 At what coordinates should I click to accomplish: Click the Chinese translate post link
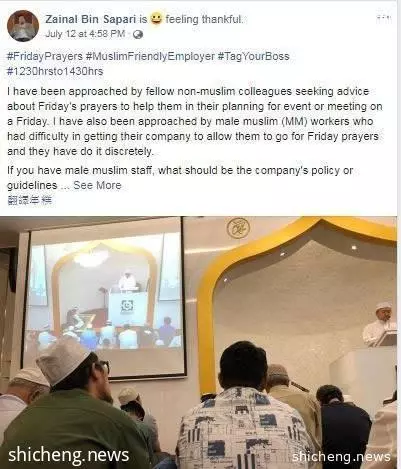coord(29,200)
